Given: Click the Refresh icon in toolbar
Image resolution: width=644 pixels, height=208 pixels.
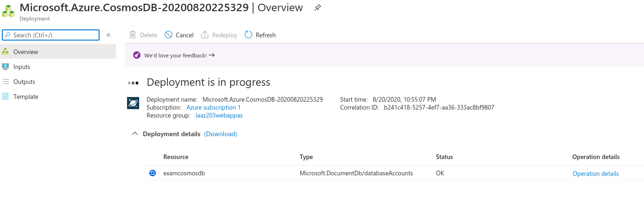Looking at the screenshot, I should pyautogui.click(x=248, y=35).
